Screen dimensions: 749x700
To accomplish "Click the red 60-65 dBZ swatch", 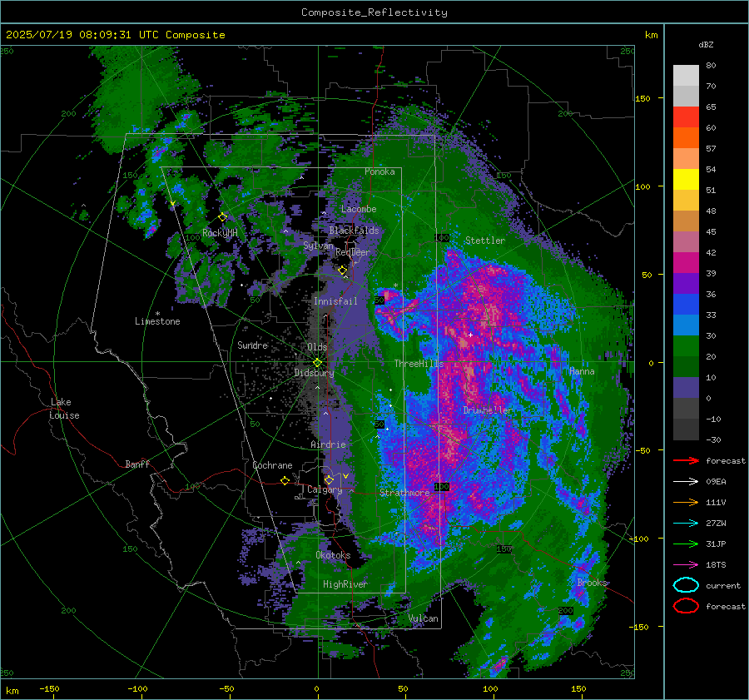I will 686,117.
